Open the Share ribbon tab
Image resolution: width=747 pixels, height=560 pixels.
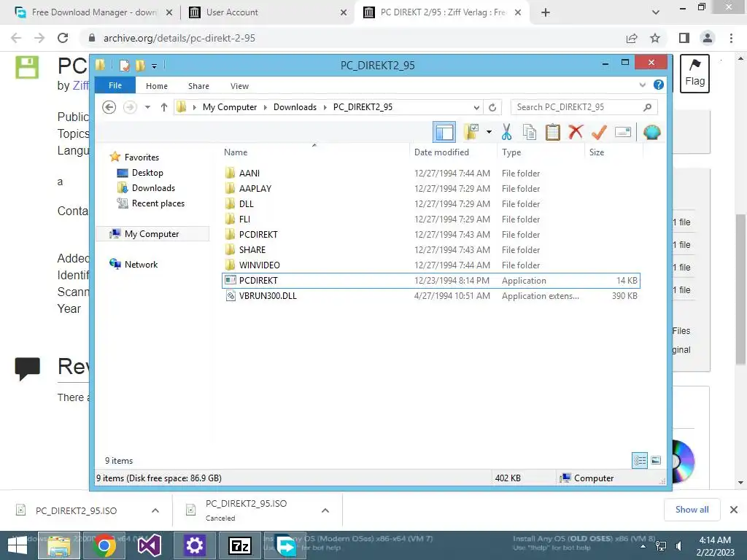(198, 86)
